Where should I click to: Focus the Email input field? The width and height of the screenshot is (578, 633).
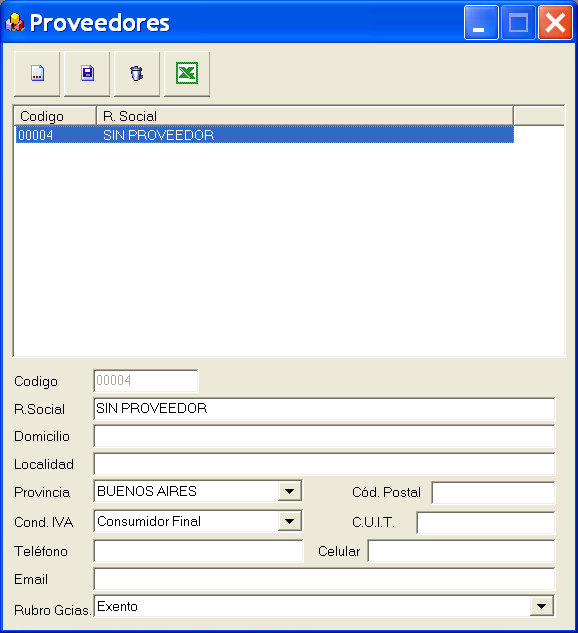324,579
